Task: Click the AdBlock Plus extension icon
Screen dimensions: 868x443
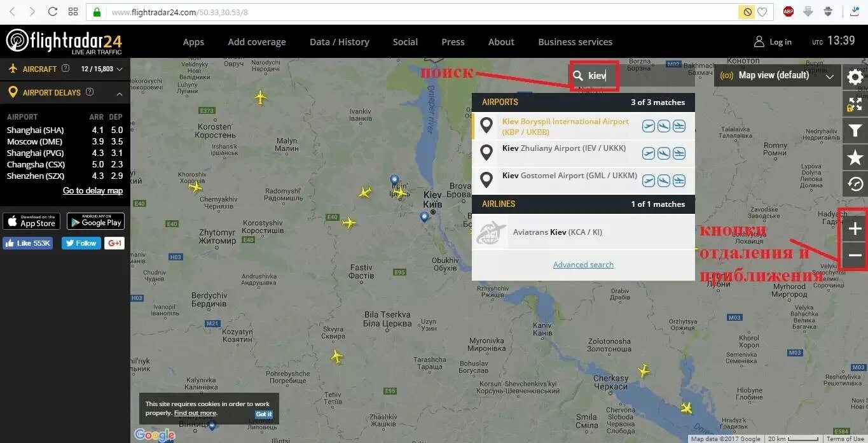Action: click(x=789, y=11)
